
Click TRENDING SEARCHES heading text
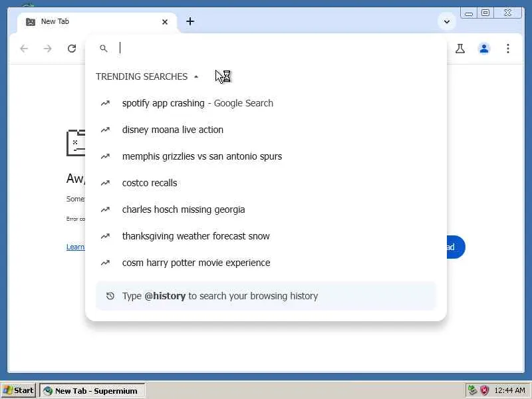pos(142,76)
